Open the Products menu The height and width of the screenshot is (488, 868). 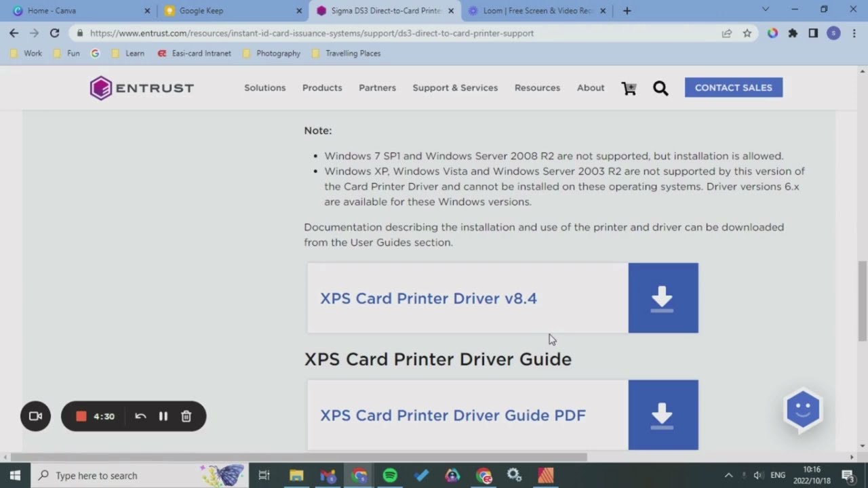[322, 88]
